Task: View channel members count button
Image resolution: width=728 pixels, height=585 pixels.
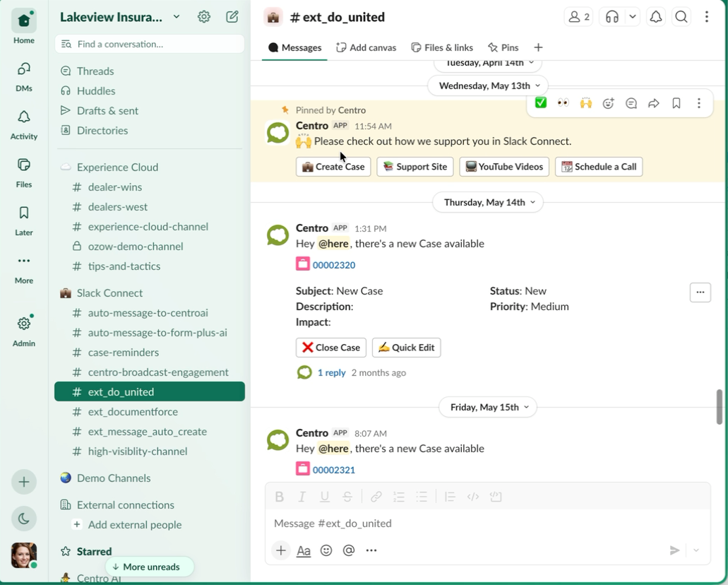Action: pos(578,17)
